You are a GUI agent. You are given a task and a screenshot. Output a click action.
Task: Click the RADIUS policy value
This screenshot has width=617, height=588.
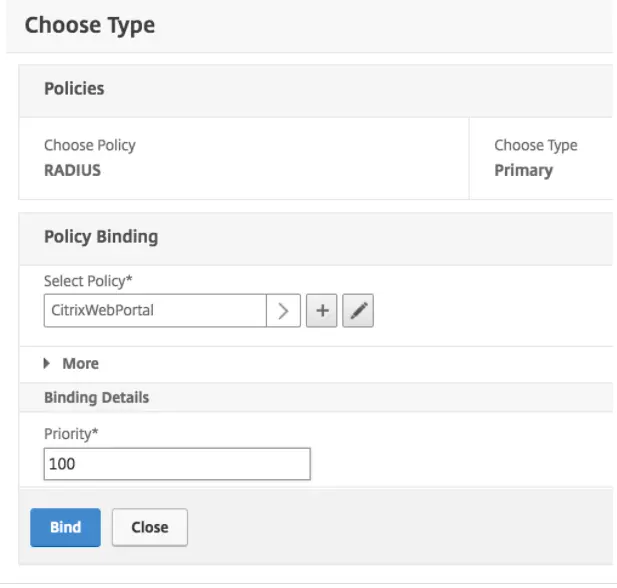72,170
